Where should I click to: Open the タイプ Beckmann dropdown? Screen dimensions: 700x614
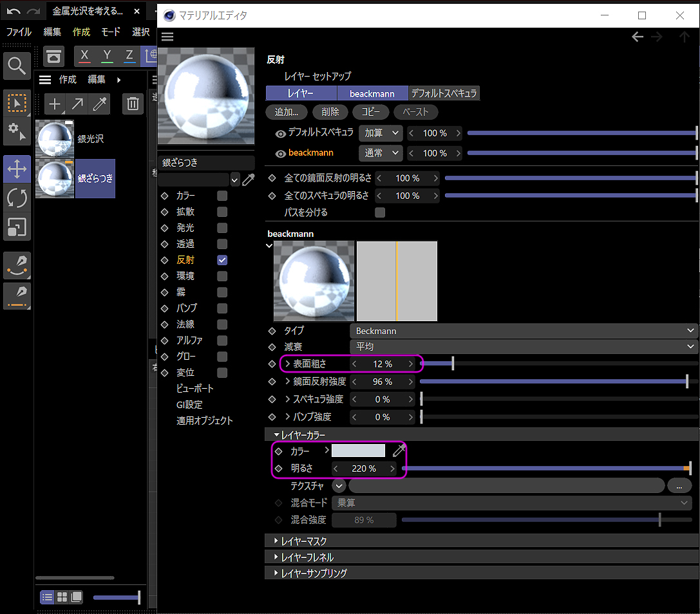point(524,331)
